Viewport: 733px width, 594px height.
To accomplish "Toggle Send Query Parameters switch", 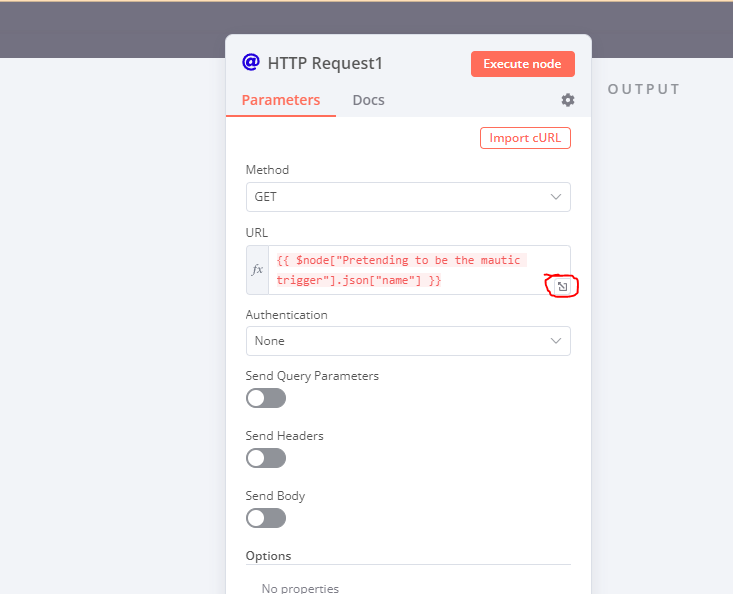I will 266,398.
